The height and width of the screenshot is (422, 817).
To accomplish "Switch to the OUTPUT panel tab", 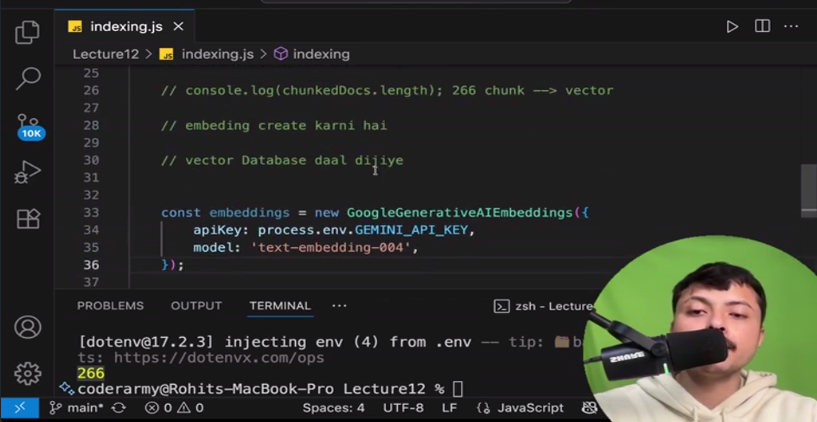I will [x=196, y=306].
